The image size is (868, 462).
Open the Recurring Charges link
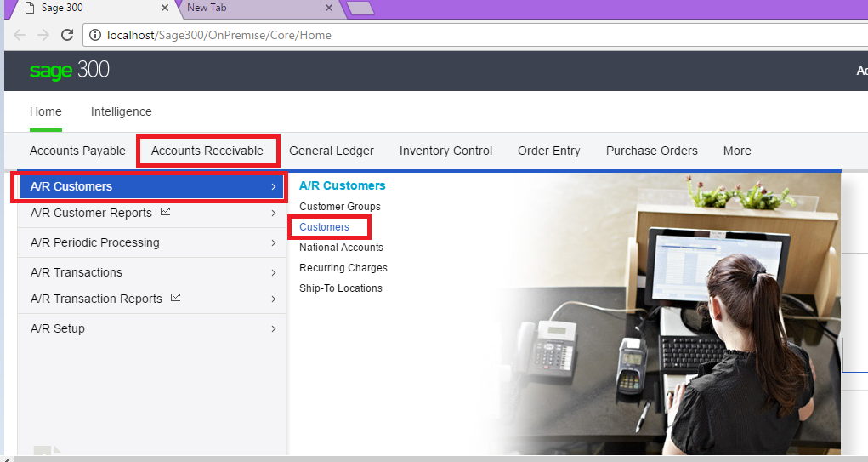(x=343, y=268)
